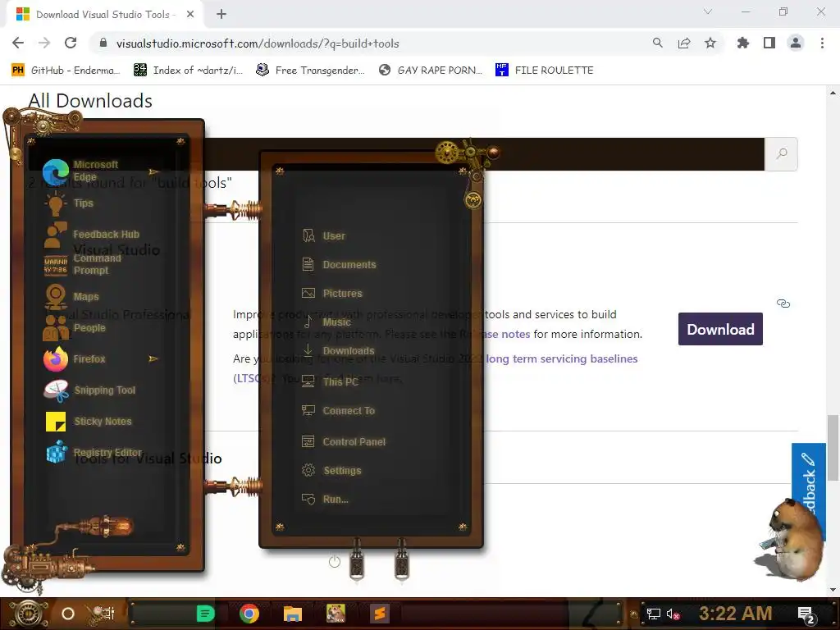840x630 pixels.
Task: Open Task View on taskbar
Action: click(x=101, y=612)
